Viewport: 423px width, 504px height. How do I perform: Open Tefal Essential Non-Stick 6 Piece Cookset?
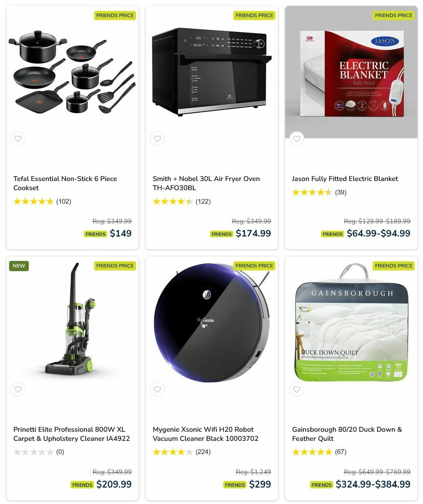[65, 183]
